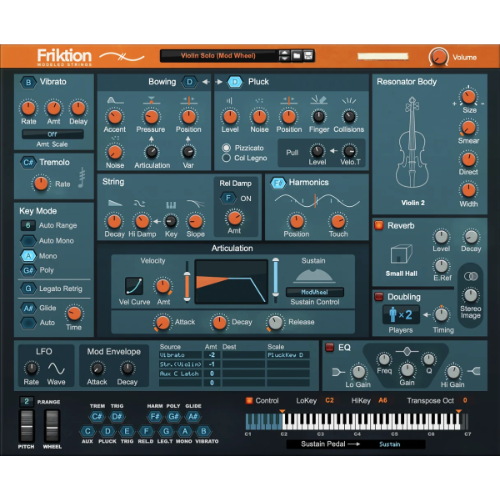The image size is (500, 500).
Task: Enable the glide Auto hexagon toggle
Action: [x=28, y=323]
